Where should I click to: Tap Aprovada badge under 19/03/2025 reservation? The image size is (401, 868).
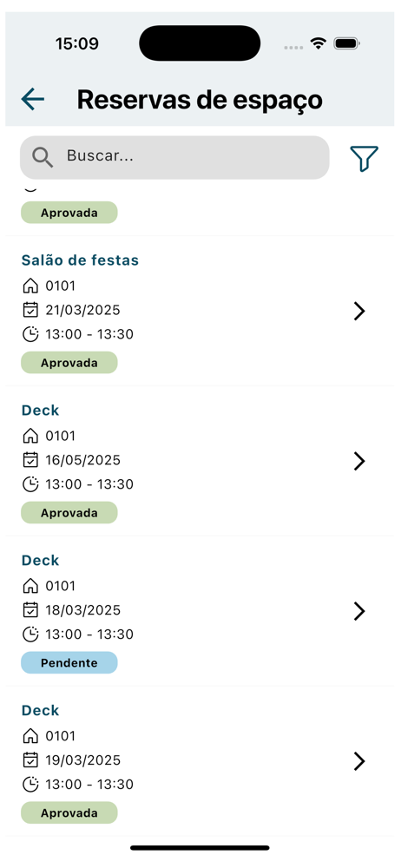69,812
